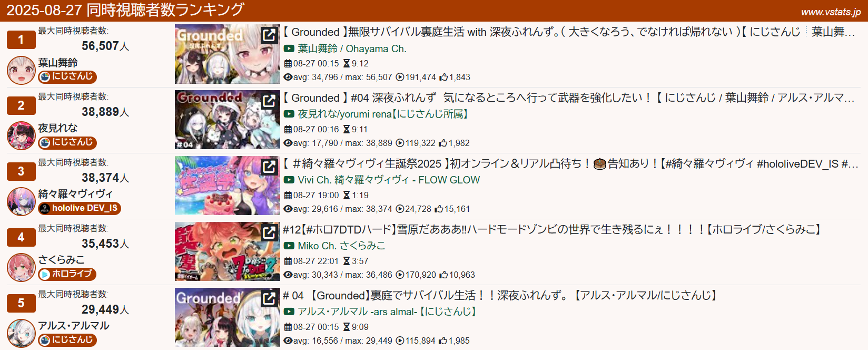Click 夜見れな round avatar icon
The height and width of the screenshot is (350, 868).
[21, 136]
